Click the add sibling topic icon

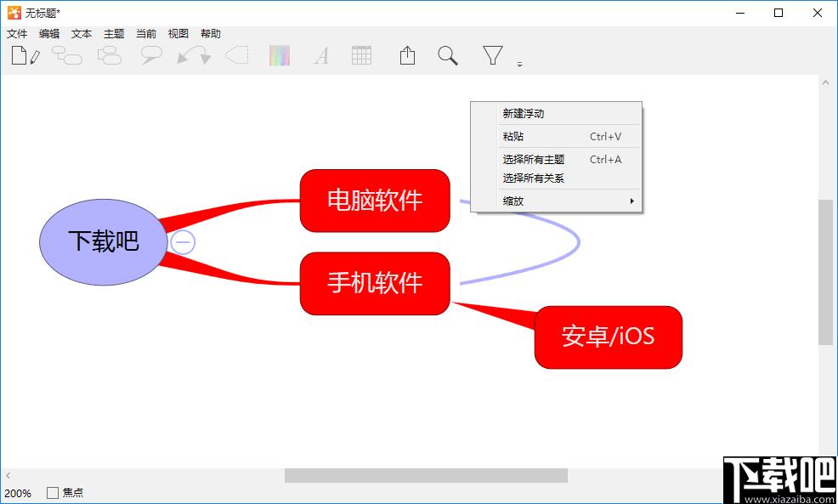(110, 55)
